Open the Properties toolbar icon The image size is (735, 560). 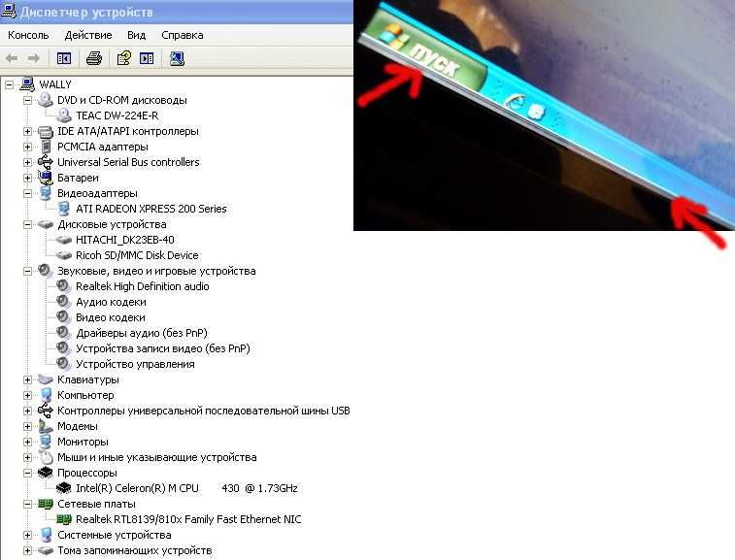(x=123, y=58)
